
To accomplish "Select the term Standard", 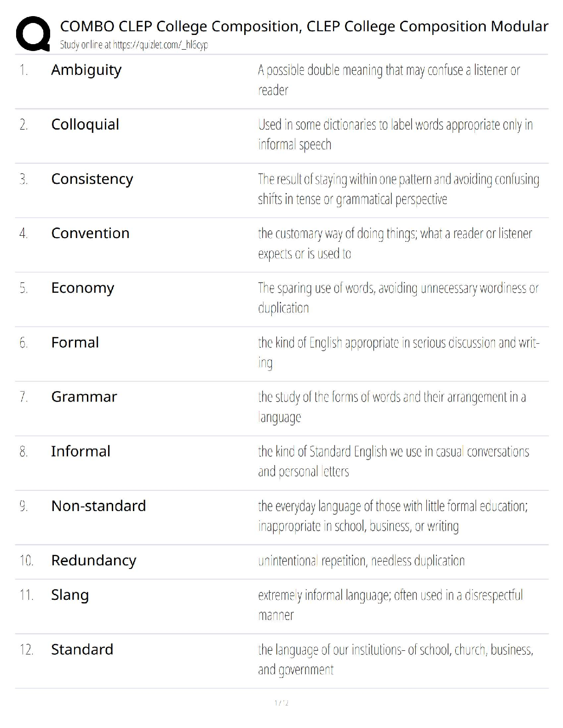I will (x=82, y=649).
